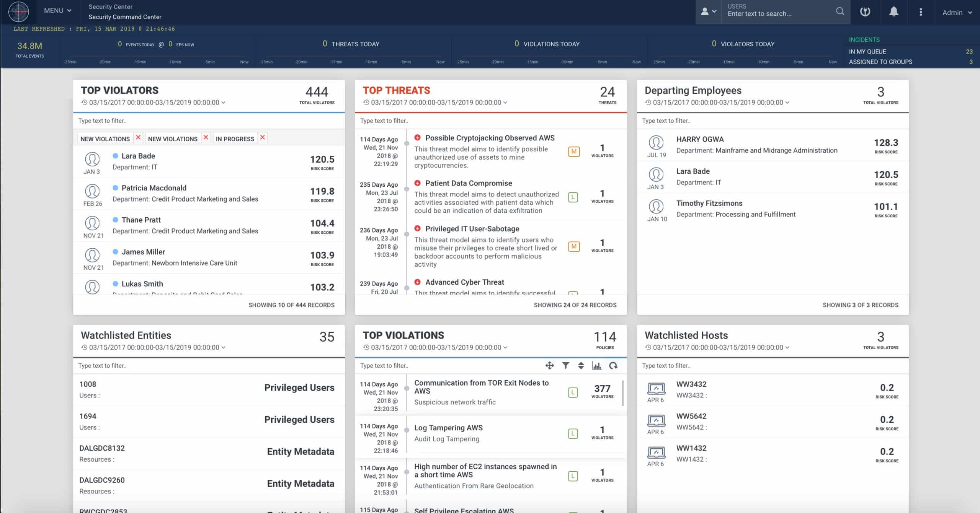Open the MENU dropdown
Screen dimensions: 980x513
pos(57,11)
